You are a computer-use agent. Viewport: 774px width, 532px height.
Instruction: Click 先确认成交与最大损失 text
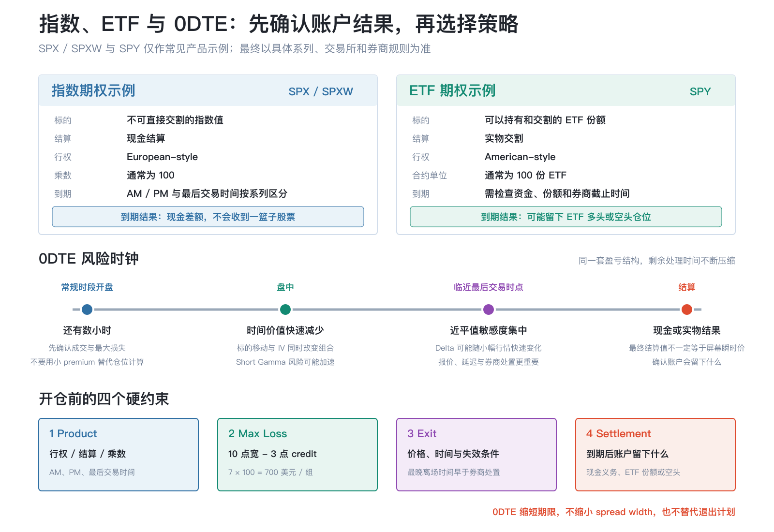[x=87, y=348]
